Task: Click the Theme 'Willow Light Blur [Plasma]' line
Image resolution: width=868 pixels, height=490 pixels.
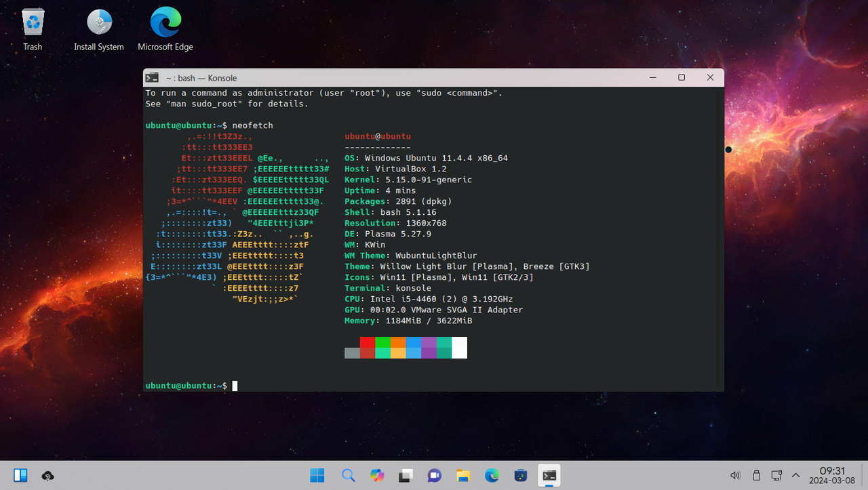Action: pyautogui.click(x=467, y=266)
